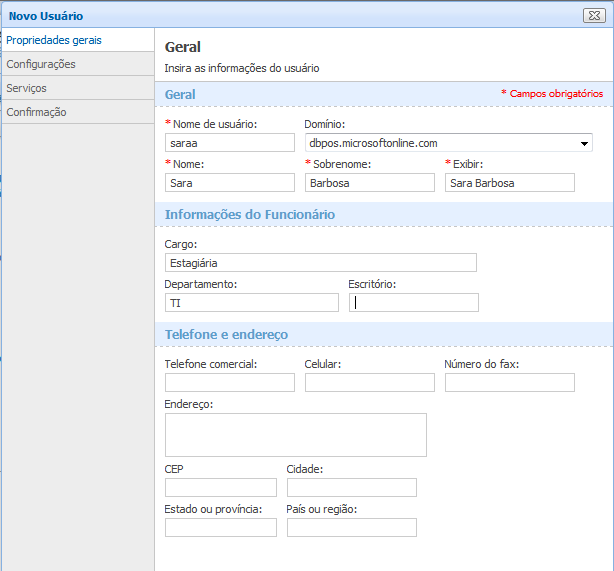Select the Propriedades gerais tab
Image resolution: width=614 pixels, height=571 pixels.
pos(54,40)
